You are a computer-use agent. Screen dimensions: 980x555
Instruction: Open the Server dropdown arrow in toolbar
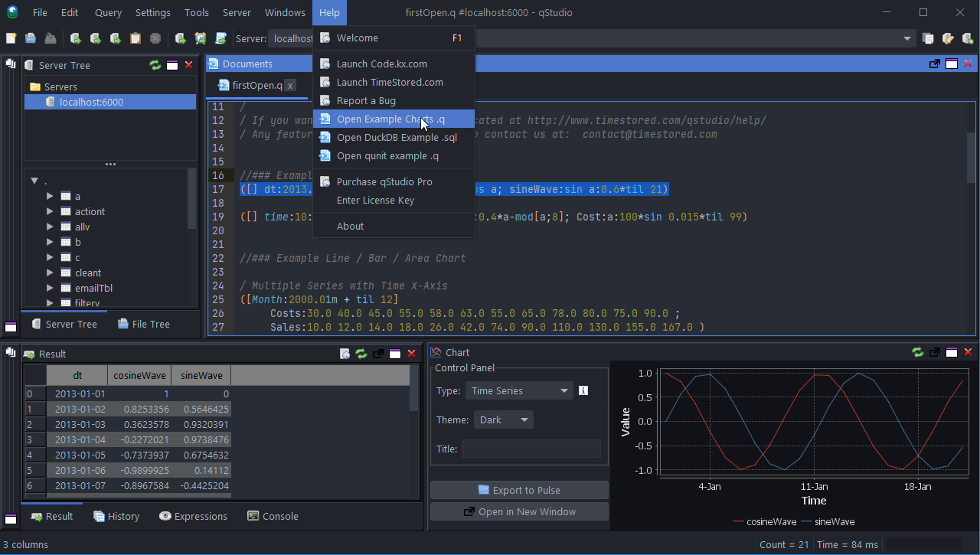click(907, 38)
